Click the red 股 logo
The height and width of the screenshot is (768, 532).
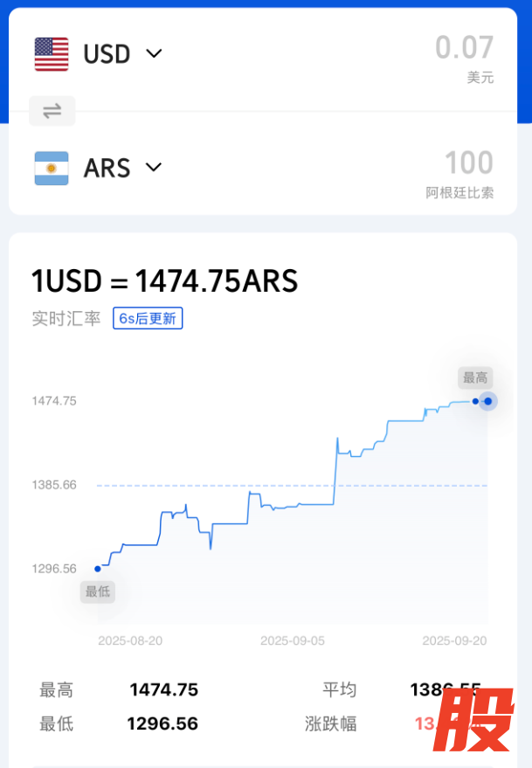475,722
